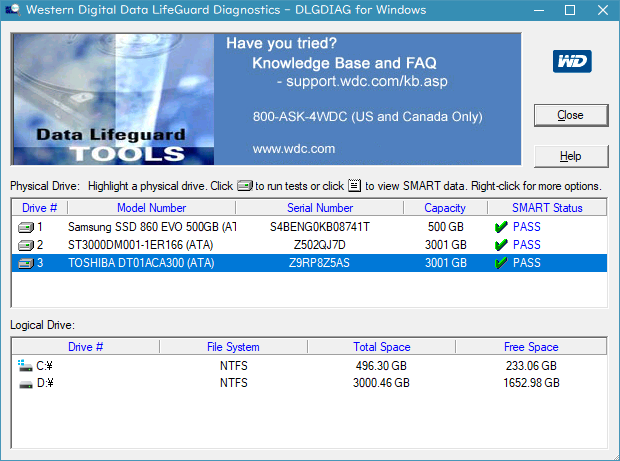Select ST3000DM001-1ER166 (ATA) model text
620x461 pixels.
coord(140,245)
